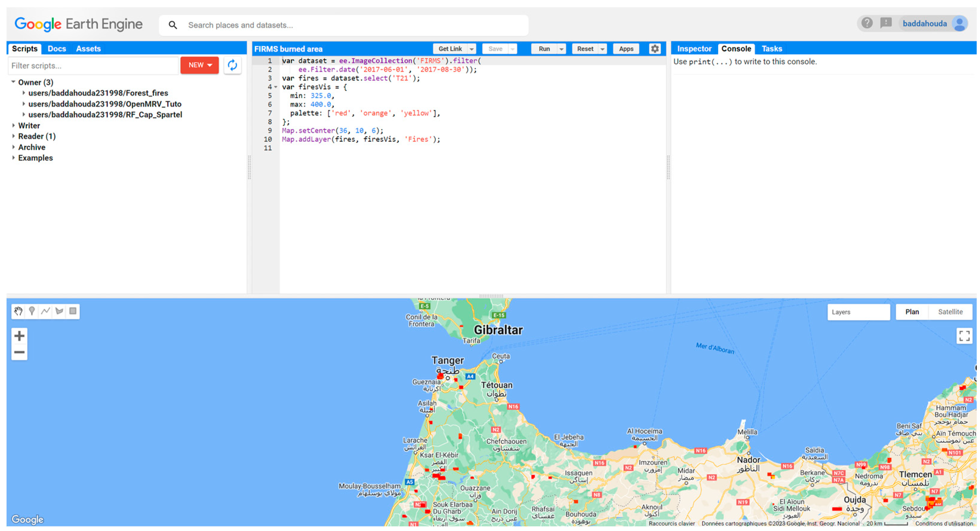Screen dimensions: 980x531
Task: Switch to the Inspector tab
Action: tap(694, 49)
